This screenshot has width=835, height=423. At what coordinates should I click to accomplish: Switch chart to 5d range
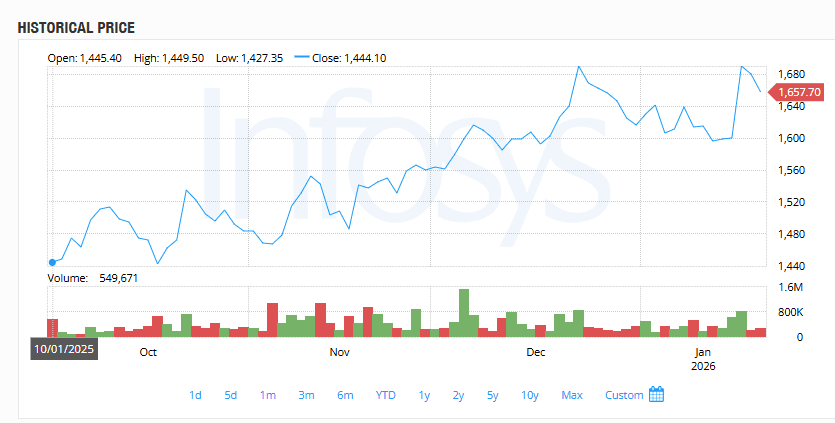point(231,395)
